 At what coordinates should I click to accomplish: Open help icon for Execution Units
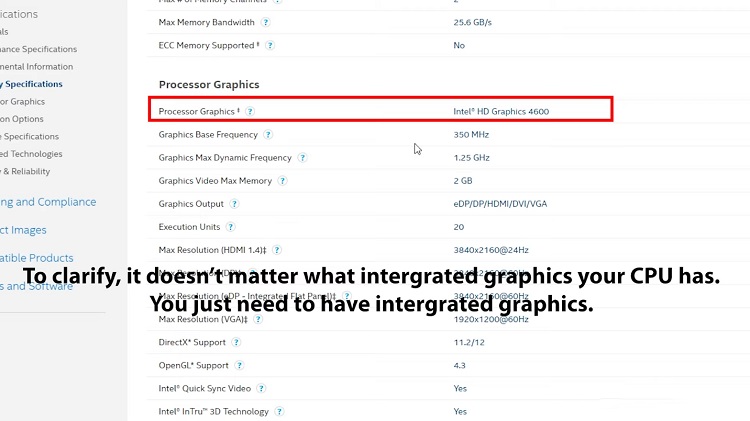(231, 227)
